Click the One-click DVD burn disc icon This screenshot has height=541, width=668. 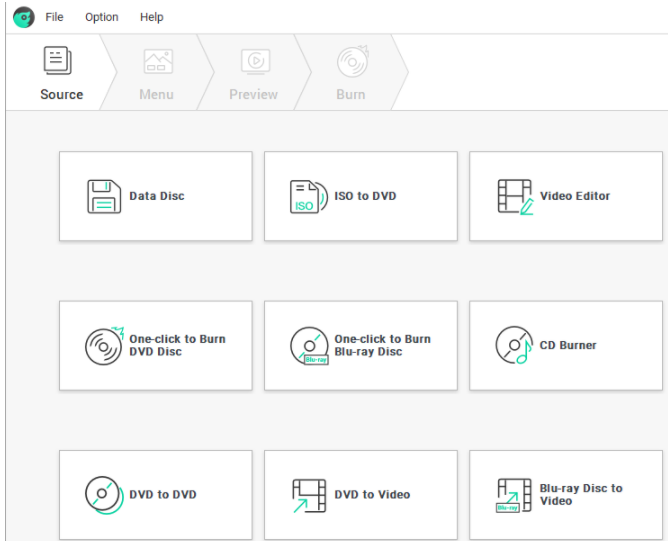point(104,346)
